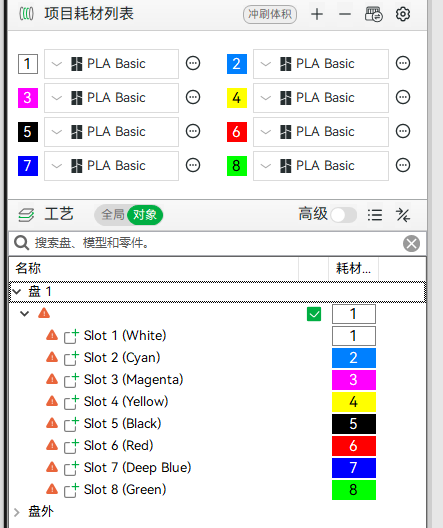
Task: Edit filament 4 preset via ellipsis icon
Action: [403, 97]
